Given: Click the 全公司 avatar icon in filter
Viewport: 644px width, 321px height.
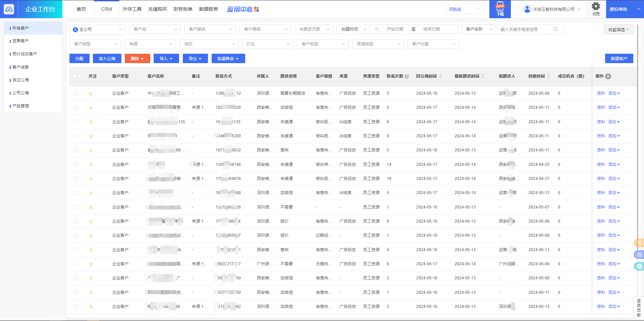Looking at the screenshot, I should click(x=75, y=30).
